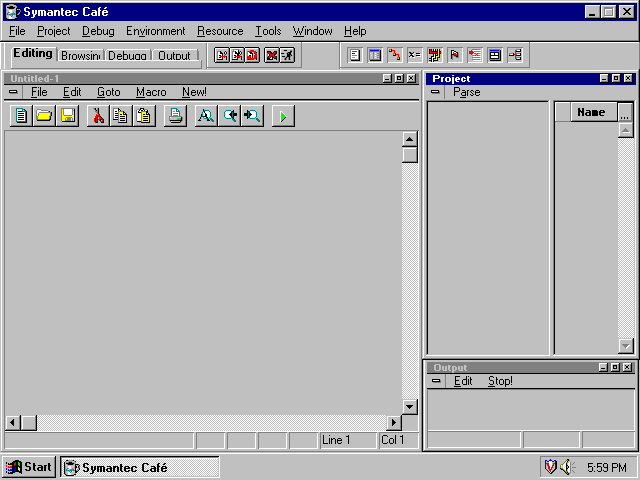Click the Stop! command in Output window
This screenshot has width=640, height=480.
[500, 381]
